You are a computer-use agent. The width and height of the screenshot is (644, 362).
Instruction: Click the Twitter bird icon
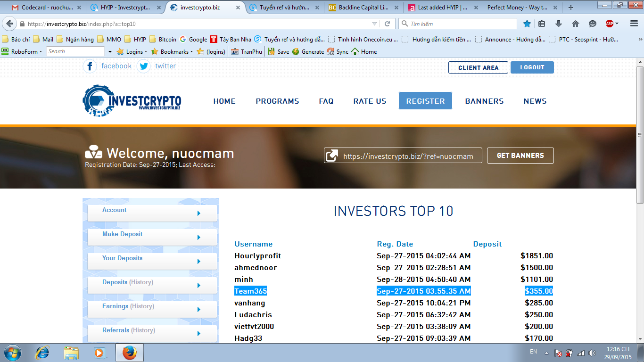tap(144, 66)
